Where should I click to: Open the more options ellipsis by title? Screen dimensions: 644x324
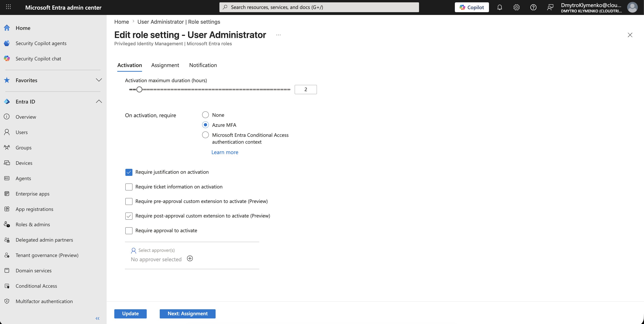(x=278, y=35)
